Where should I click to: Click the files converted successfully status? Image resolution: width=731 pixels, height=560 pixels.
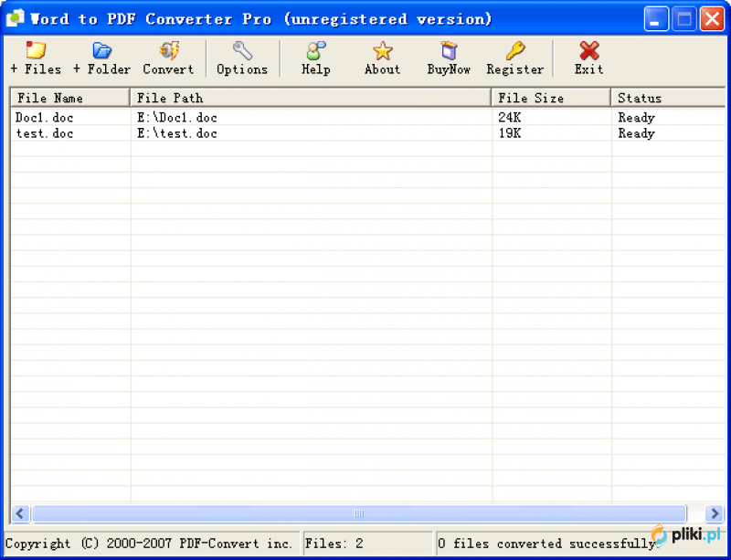tap(546, 544)
